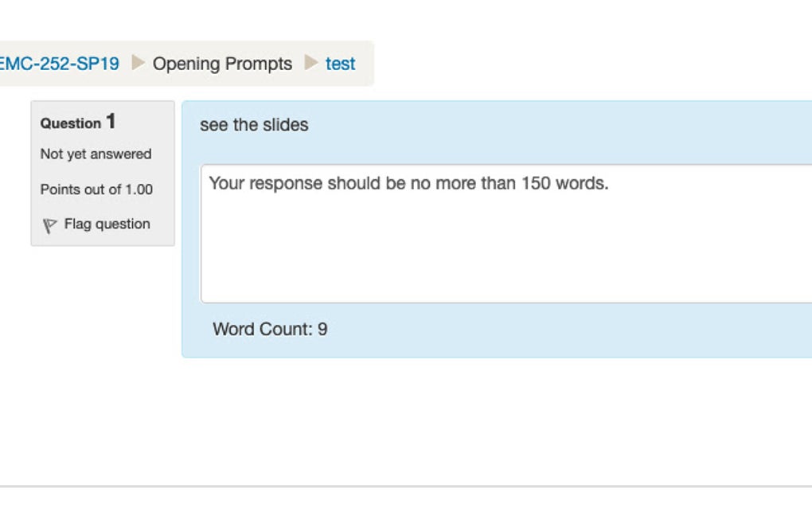This screenshot has height=508, width=812.
Task: Click the Not yet answered status text
Action: coord(96,154)
